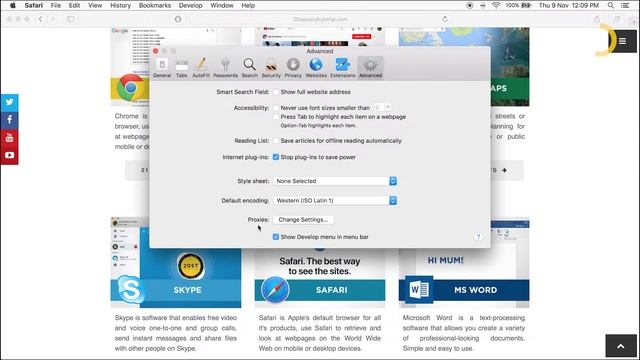The width and height of the screenshot is (640, 360).
Task: Open the Style sheet dropdown
Action: (335, 181)
